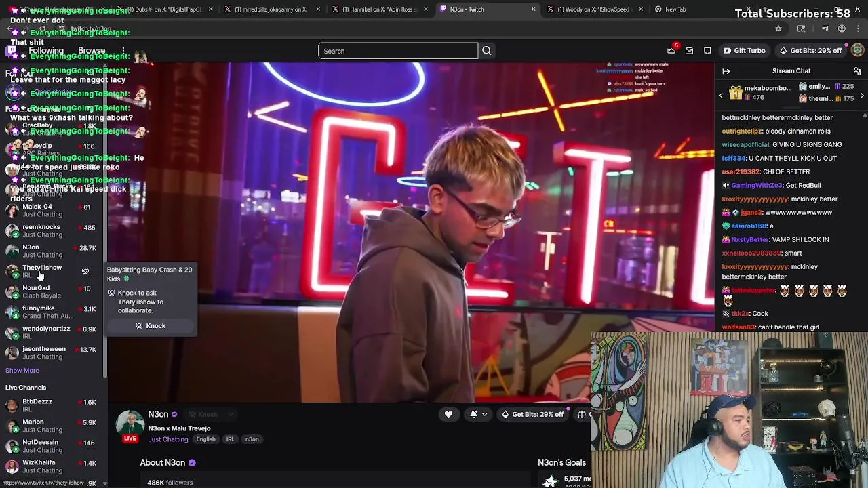868x488 pixels.
Task: Open jasontheween channel in sidebar
Action: tap(51, 352)
